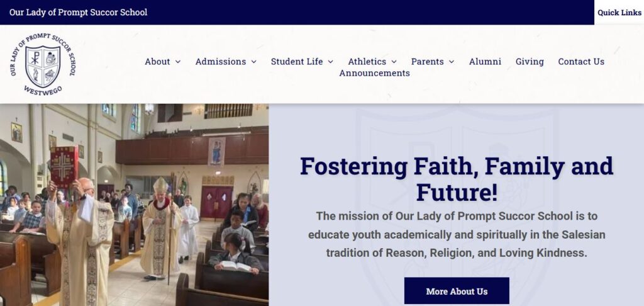Click the Fostering Faith, Family and Future heading

click(456, 178)
